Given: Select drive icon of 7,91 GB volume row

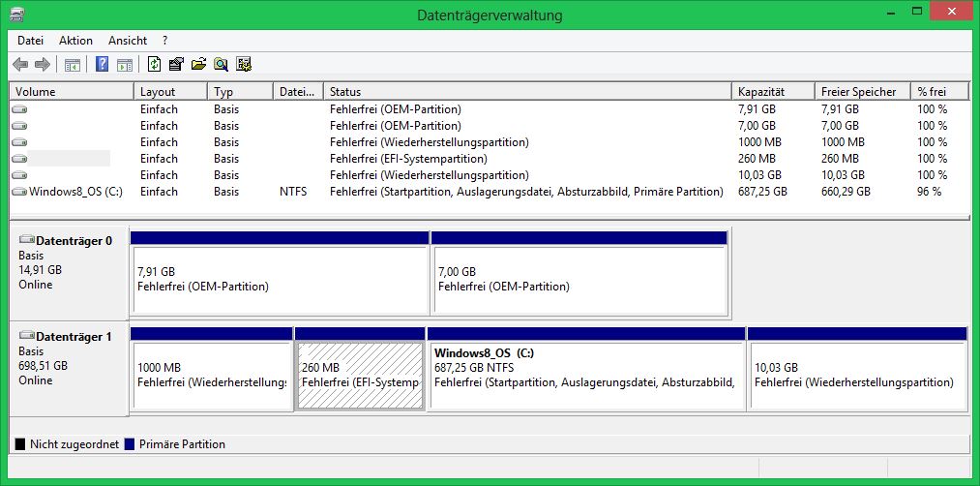Looking at the screenshot, I should pyautogui.click(x=19, y=109).
